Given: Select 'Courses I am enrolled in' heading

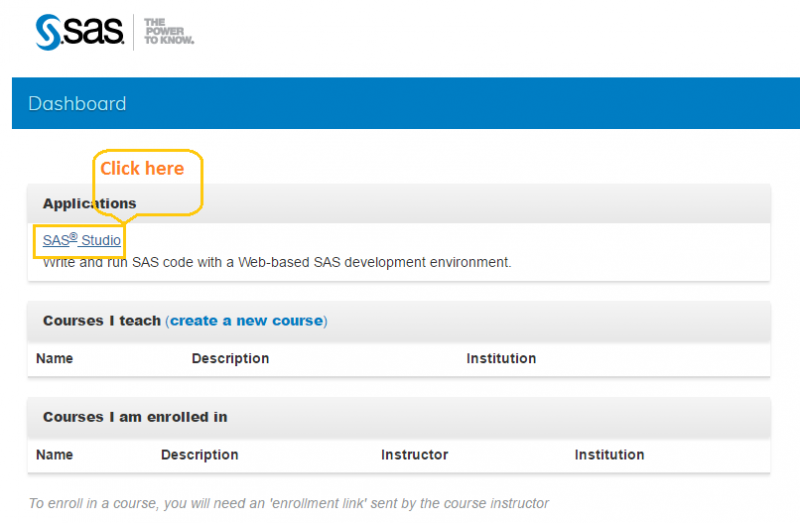Looking at the screenshot, I should (135, 417).
